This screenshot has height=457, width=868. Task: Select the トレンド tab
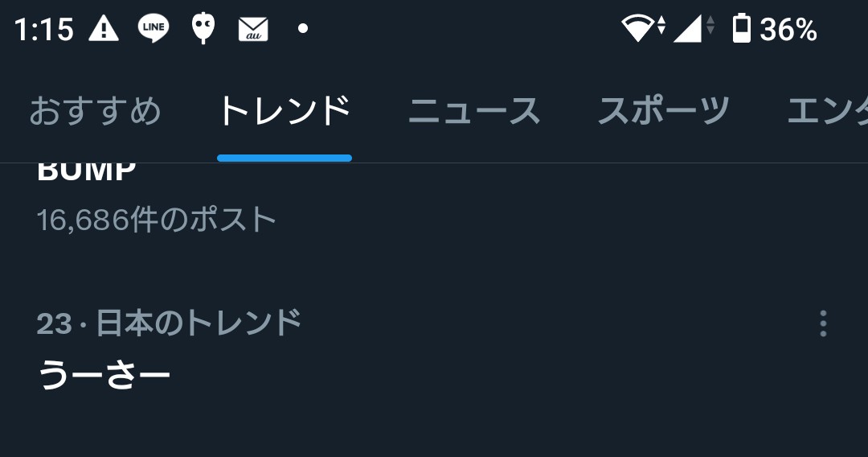[285, 111]
